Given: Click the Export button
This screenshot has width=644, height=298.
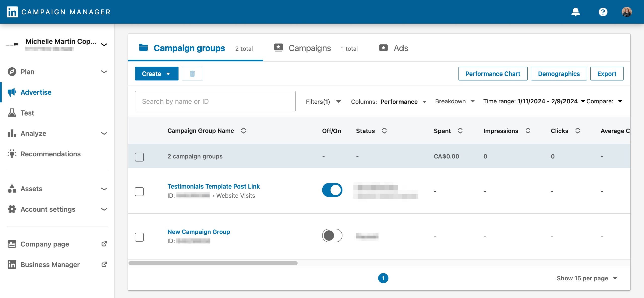Looking at the screenshot, I should 607,73.
